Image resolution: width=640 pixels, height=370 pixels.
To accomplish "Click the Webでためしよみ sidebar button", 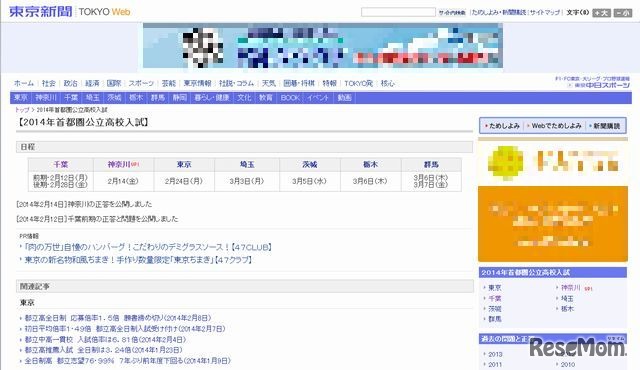I will pos(556,126).
